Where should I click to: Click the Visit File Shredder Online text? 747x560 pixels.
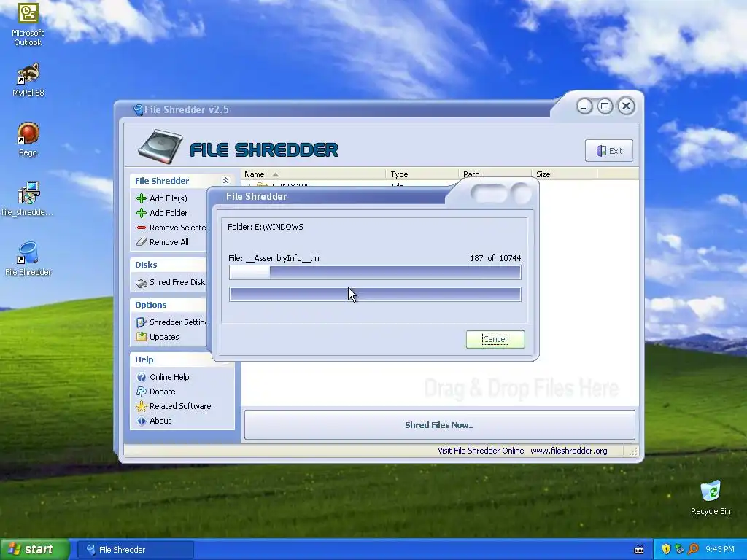pyautogui.click(x=481, y=451)
